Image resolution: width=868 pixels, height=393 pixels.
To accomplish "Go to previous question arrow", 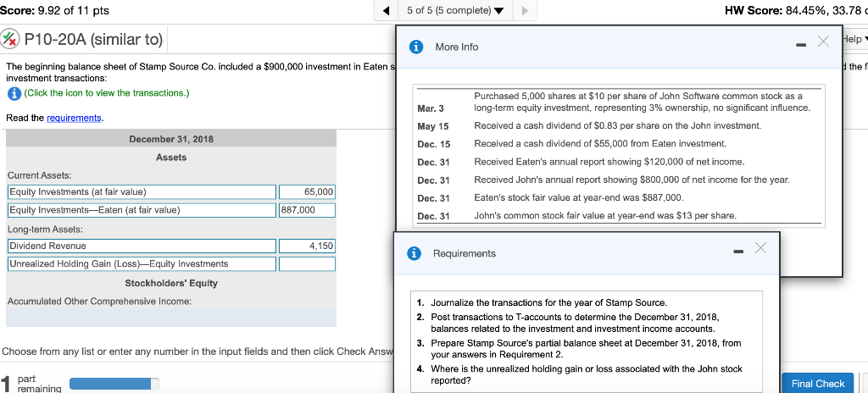I will (x=388, y=10).
